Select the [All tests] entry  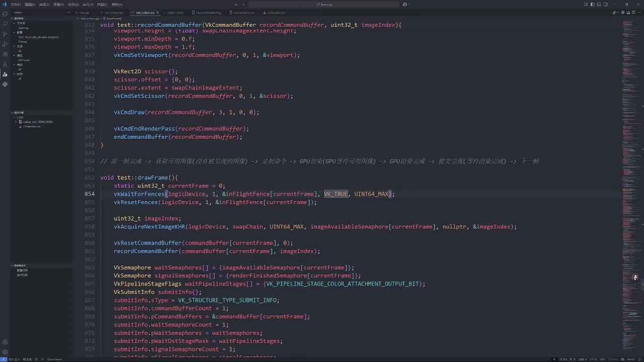24,60
